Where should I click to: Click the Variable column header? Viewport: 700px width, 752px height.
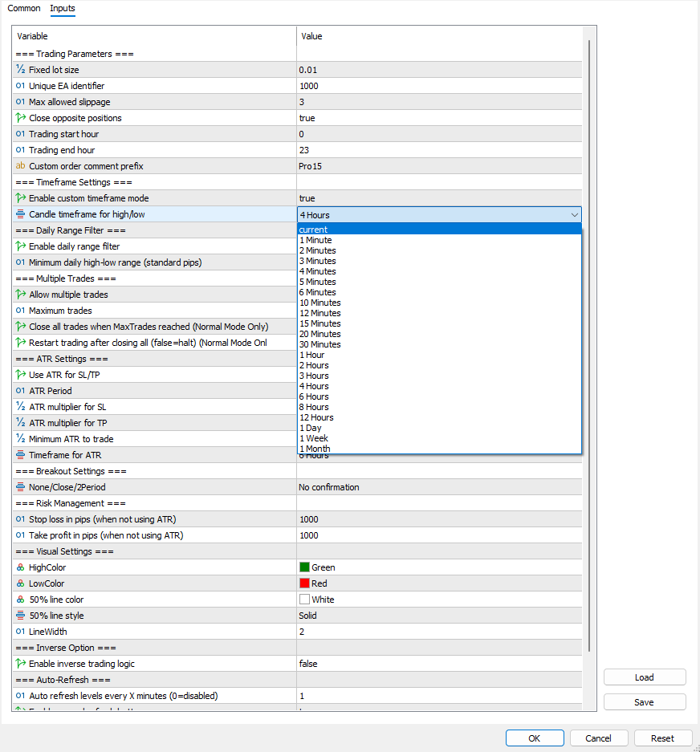(154, 36)
